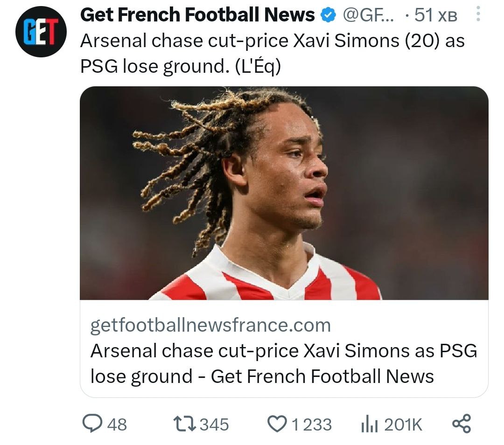504x445 pixels.
Task: Click the reply speech bubble icon
Action: pos(91,424)
